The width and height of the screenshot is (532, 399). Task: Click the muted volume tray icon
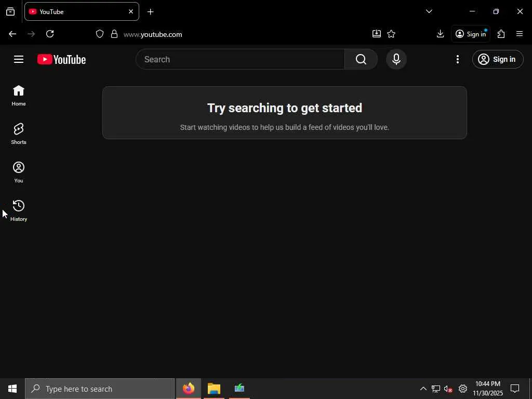point(448,389)
